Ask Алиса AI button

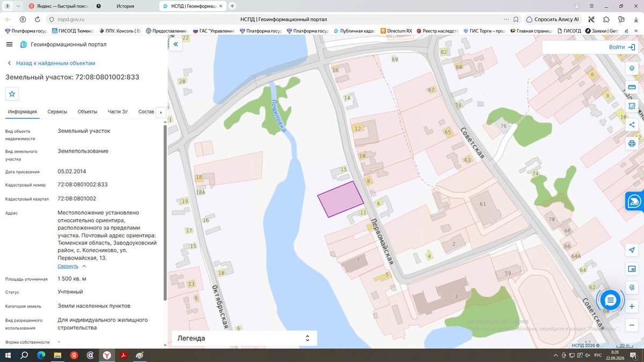click(x=552, y=19)
